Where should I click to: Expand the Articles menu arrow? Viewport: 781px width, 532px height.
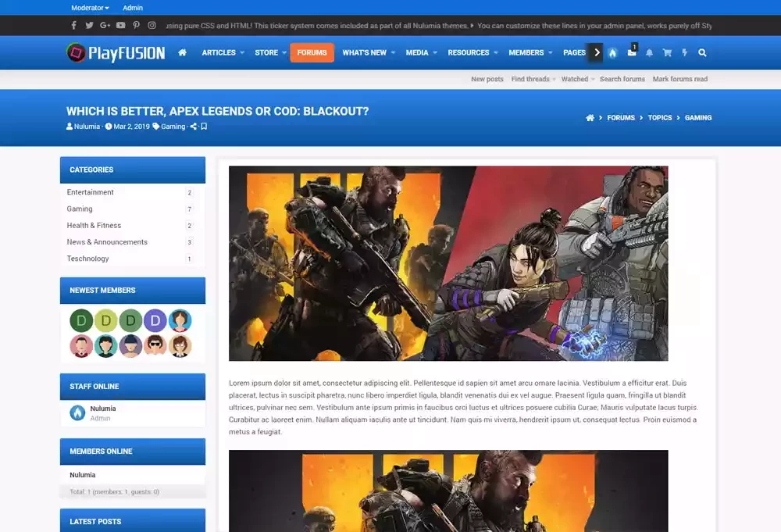242,52
